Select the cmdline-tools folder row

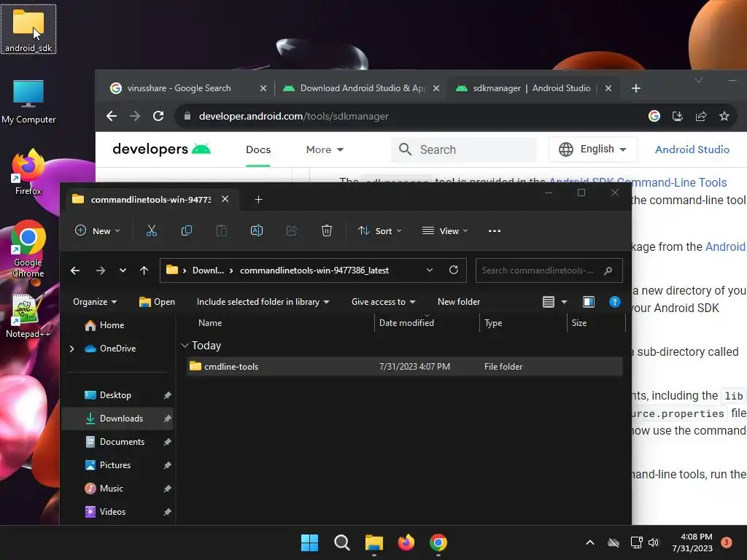404,367
